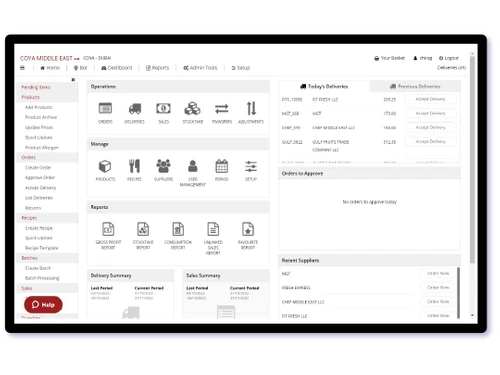Viewport: 500px width, 375px height.
Task: Expand the Sales sidebar section
Action: 47,288
